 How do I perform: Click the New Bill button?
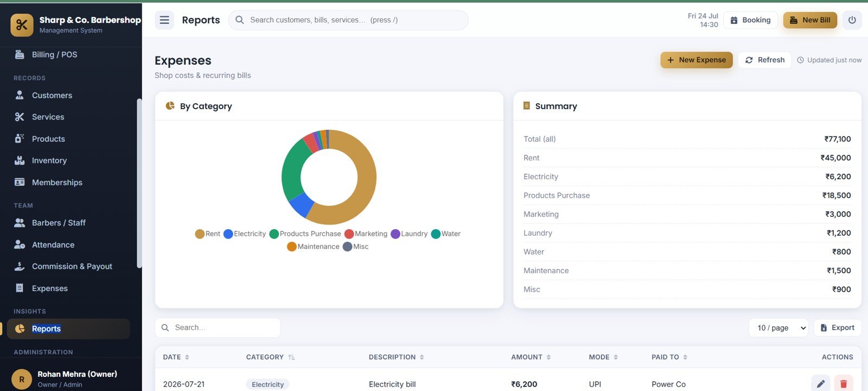pyautogui.click(x=810, y=20)
